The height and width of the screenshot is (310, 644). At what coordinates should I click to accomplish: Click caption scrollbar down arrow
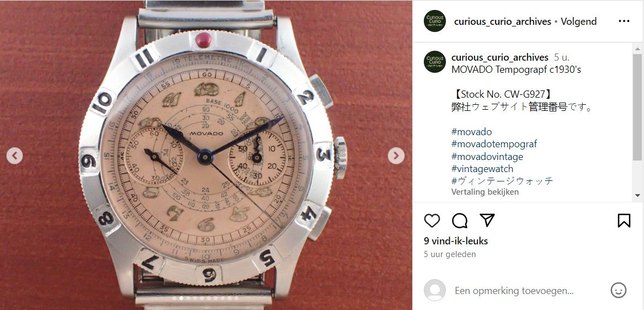pyautogui.click(x=637, y=195)
